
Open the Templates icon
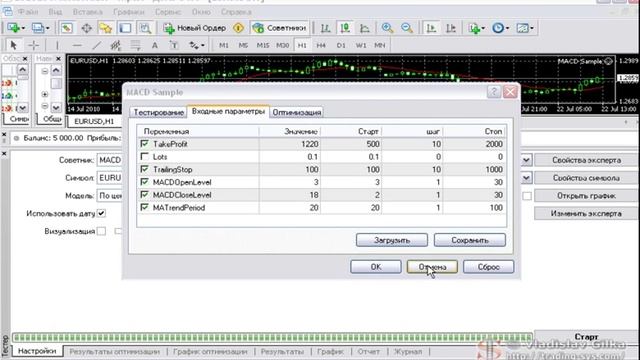coord(522,28)
